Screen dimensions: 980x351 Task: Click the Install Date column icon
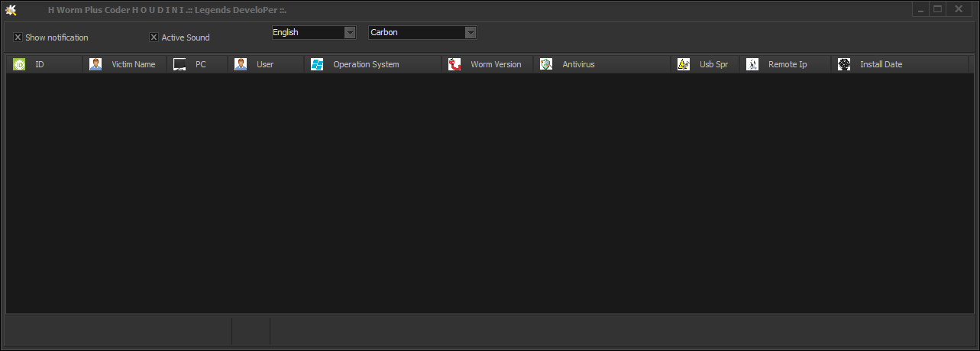click(844, 64)
